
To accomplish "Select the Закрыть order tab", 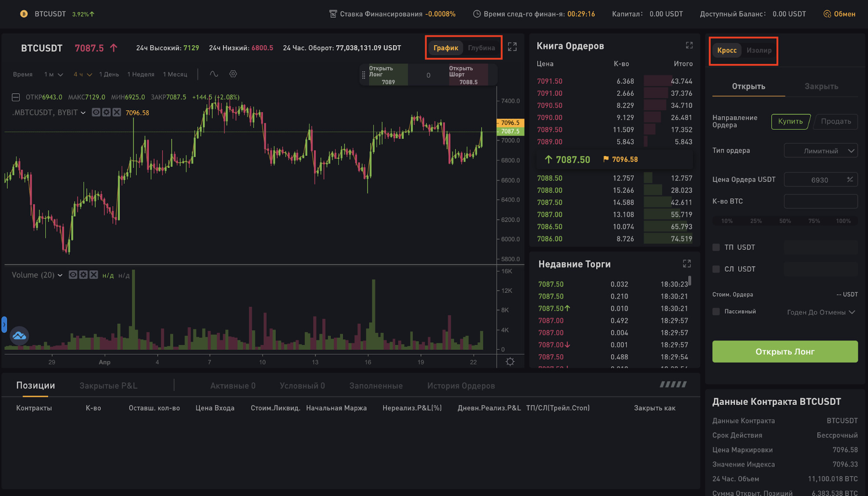I will [821, 86].
